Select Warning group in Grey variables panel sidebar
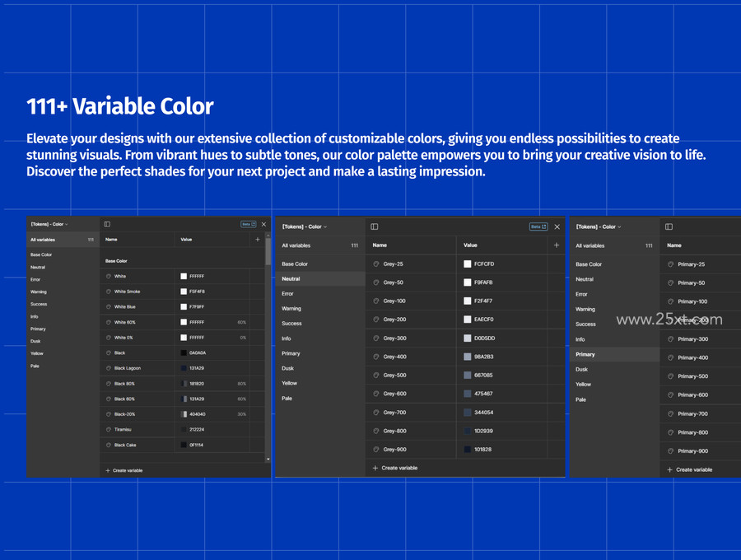Screen dimensions: 741x560 click(291, 309)
